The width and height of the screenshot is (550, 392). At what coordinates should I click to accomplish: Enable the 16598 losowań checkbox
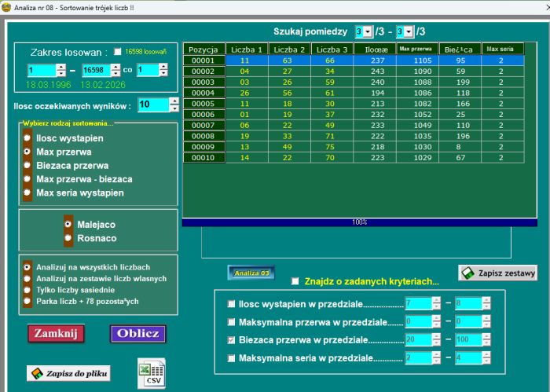click(x=118, y=52)
